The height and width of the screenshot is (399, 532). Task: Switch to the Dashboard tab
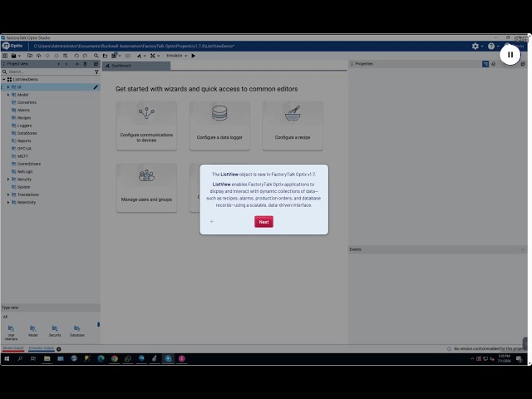click(x=136, y=66)
